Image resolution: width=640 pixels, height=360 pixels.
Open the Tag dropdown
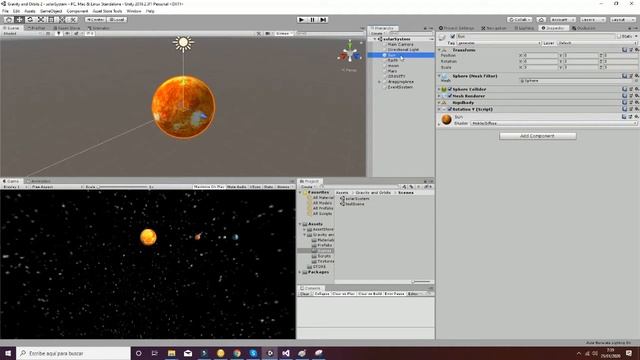[x=499, y=43]
